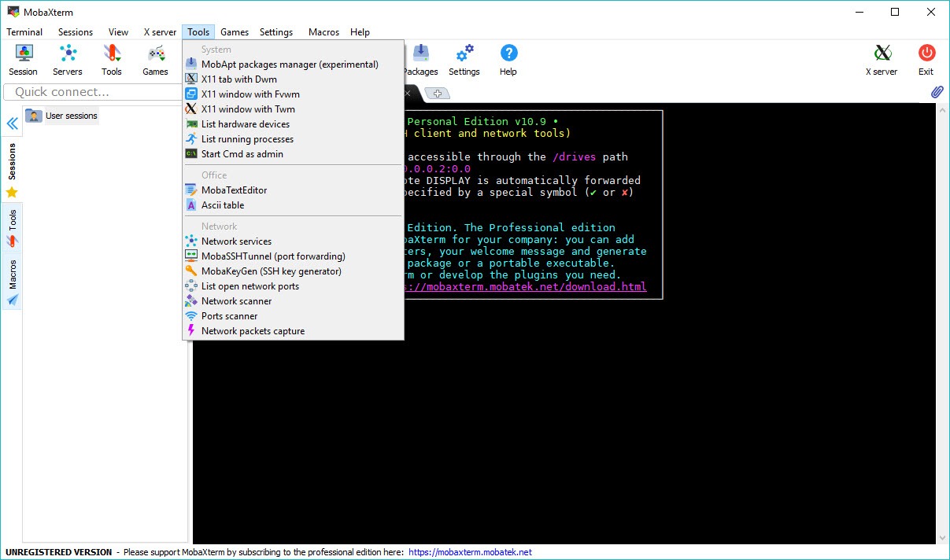The width and height of the screenshot is (950, 560).
Task: Select X11 window with Twm
Action: [x=293, y=109]
